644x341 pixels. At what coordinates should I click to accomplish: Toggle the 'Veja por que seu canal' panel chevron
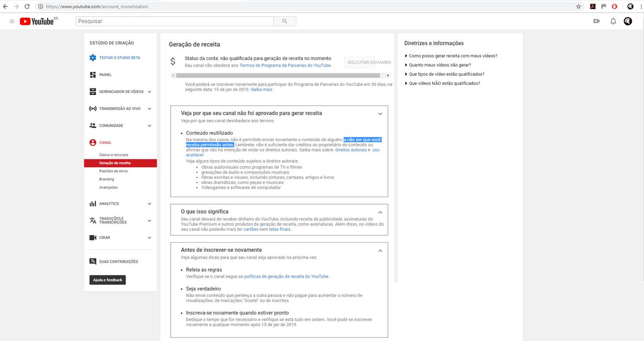380,114
